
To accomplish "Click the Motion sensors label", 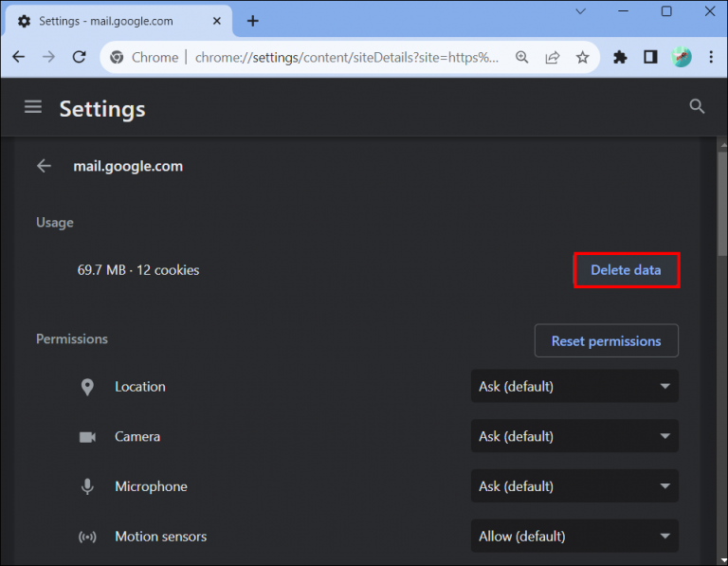I will click(161, 537).
